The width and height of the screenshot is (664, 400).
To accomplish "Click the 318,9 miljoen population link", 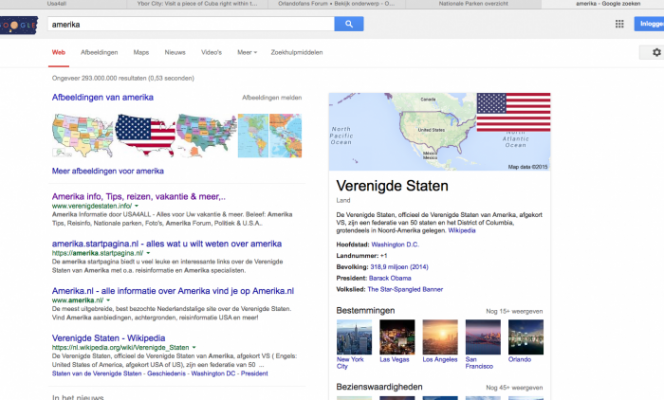I will click(399, 267).
